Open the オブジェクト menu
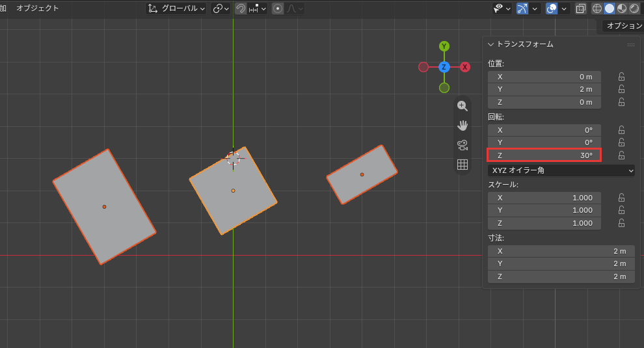 37,8
